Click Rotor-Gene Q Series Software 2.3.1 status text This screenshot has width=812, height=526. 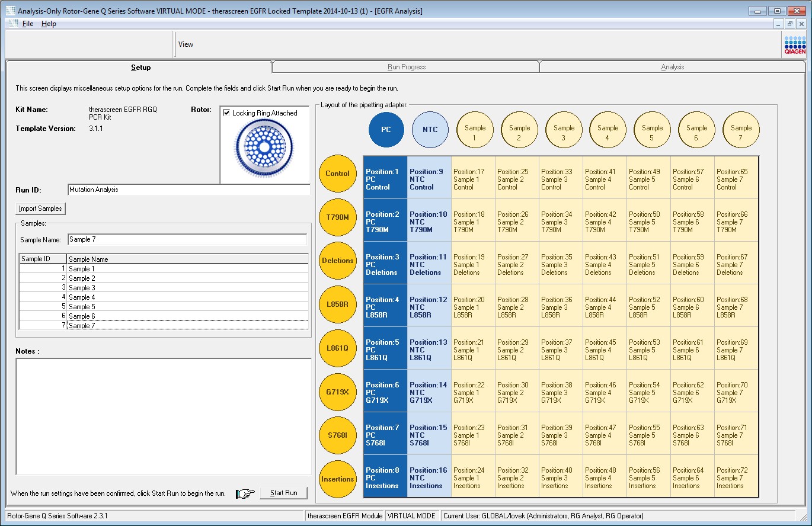point(57,516)
